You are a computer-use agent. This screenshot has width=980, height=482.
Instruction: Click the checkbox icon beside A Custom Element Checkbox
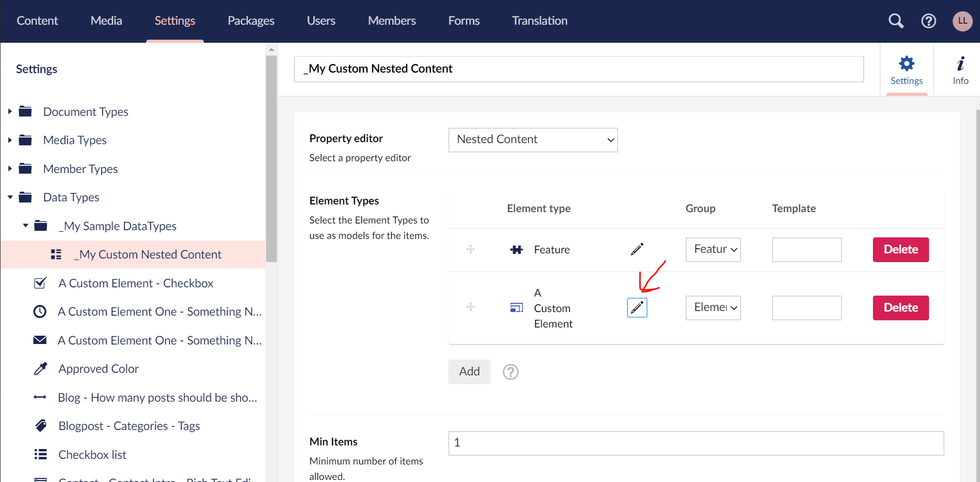[40, 283]
